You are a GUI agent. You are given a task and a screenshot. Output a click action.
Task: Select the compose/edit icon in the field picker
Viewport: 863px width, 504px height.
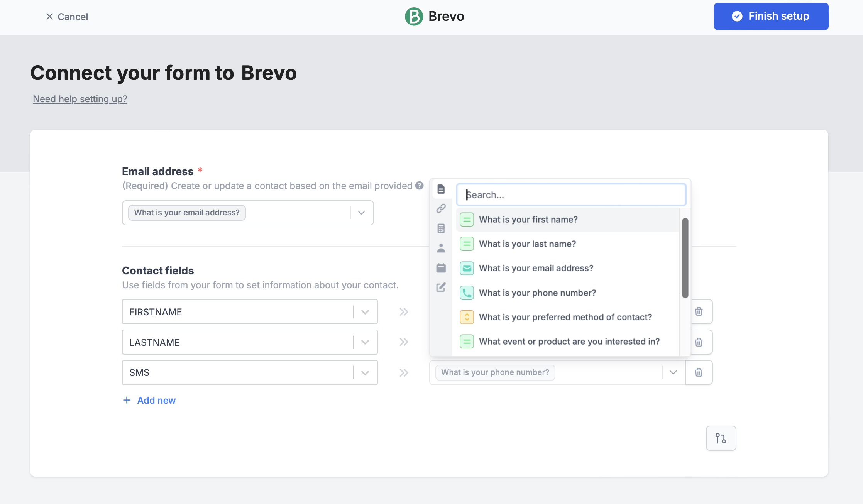coord(441,288)
